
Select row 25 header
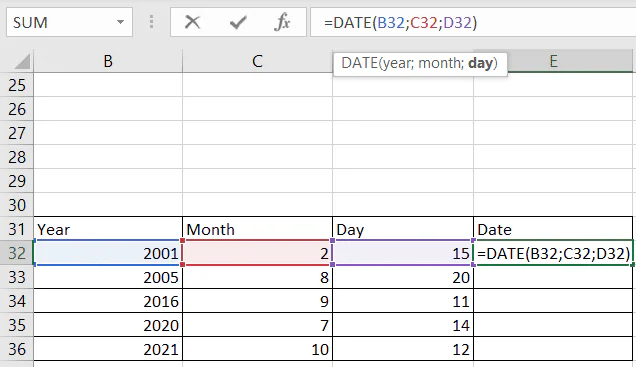tap(17, 85)
